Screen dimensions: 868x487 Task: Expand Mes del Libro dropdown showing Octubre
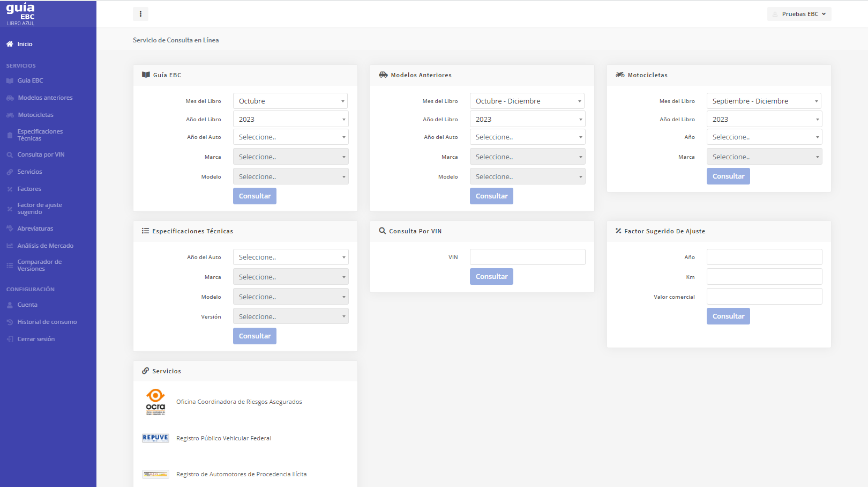pyautogui.click(x=290, y=101)
